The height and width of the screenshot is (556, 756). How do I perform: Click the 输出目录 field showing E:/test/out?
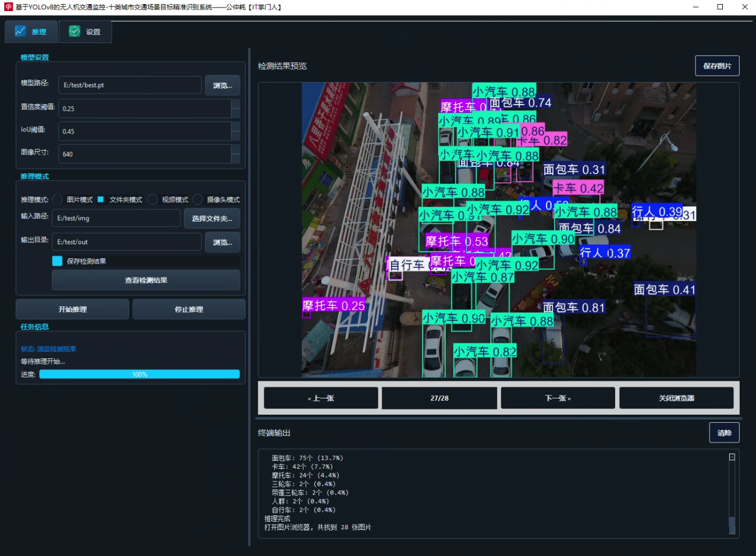point(127,242)
